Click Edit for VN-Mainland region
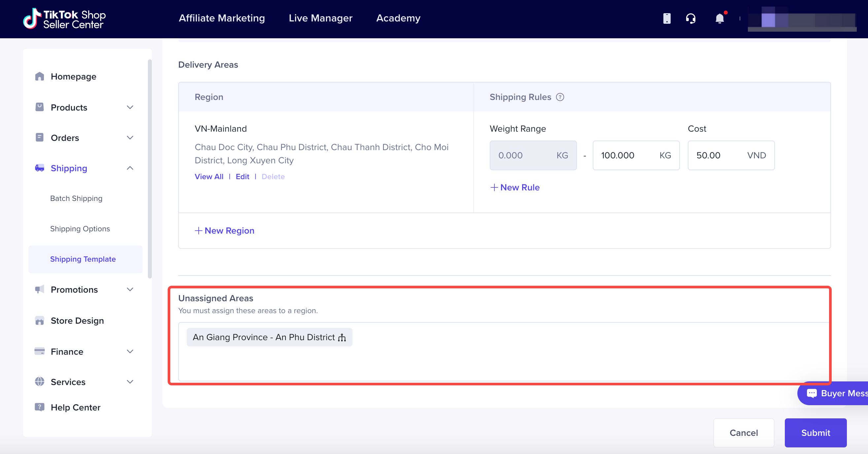 pos(242,177)
